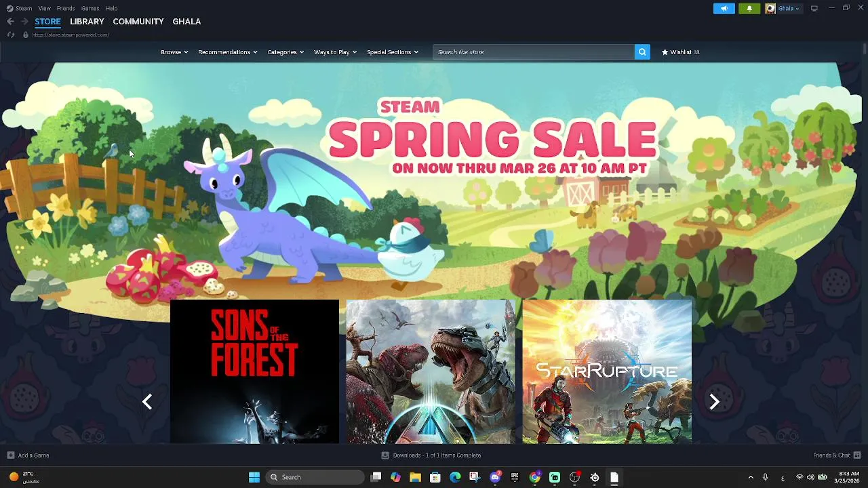This screenshot has height=488, width=868.
Task: Open Friends & Chat
Action: click(831, 455)
